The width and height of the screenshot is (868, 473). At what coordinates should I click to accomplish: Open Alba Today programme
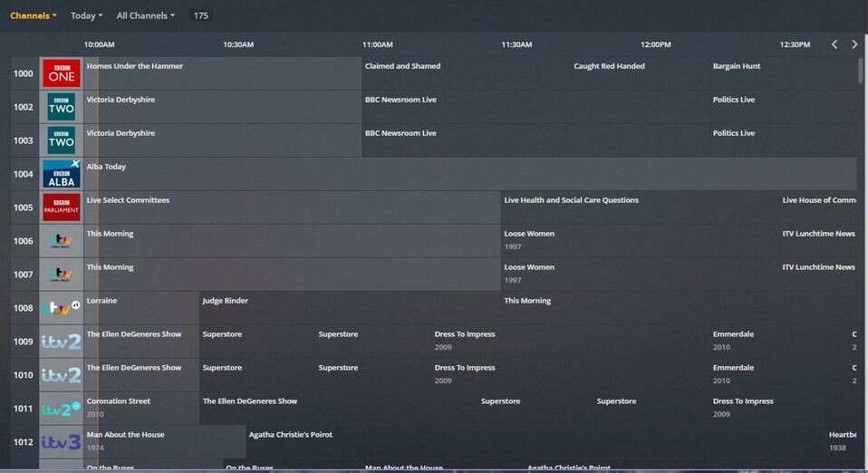[x=470, y=174]
